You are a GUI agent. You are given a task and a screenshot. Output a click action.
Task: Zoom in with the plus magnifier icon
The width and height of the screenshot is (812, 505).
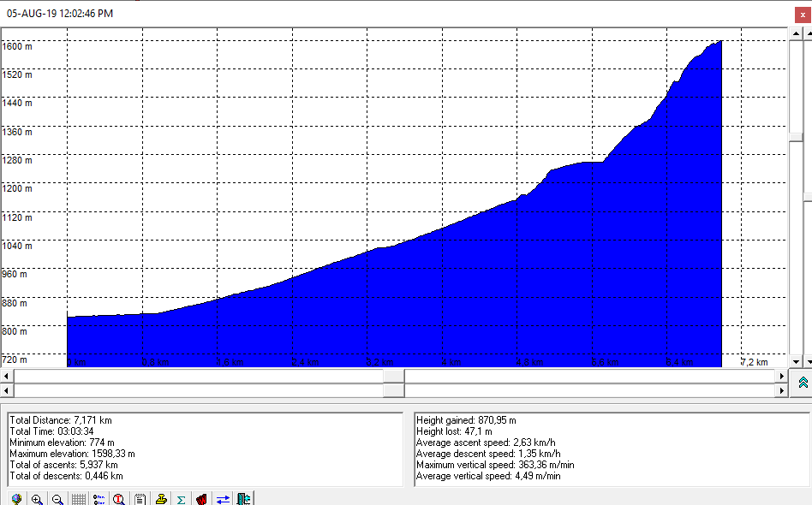point(37,499)
